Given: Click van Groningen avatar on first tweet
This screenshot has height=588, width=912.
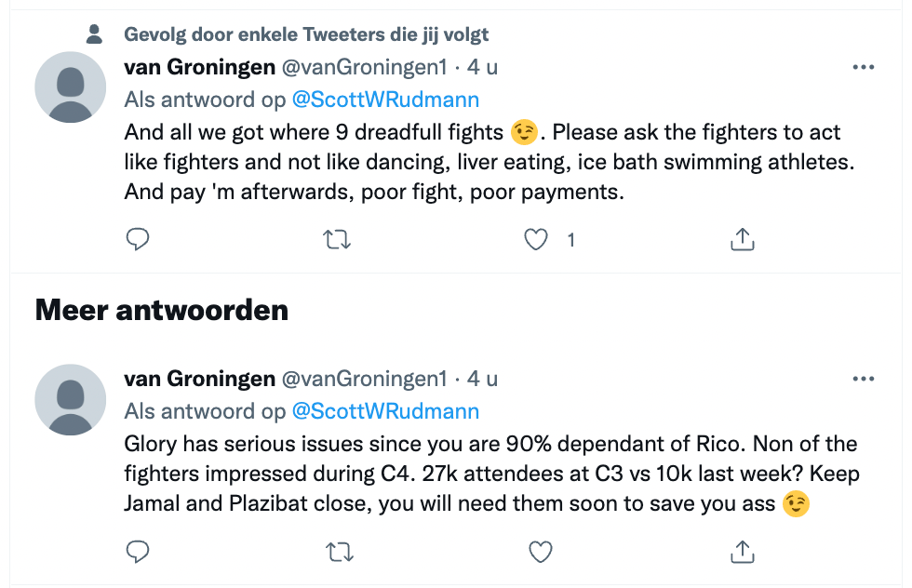Looking at the screenshot, I should tap(71, 87).
